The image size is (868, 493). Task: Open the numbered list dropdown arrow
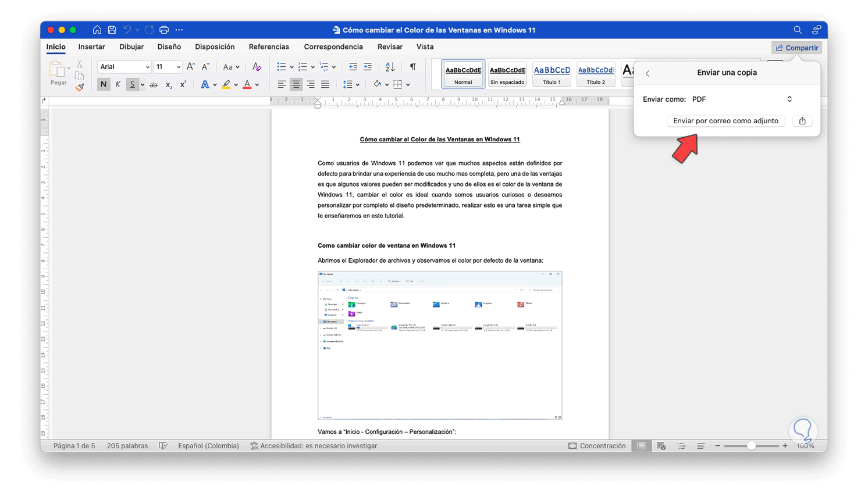(313, 67)
